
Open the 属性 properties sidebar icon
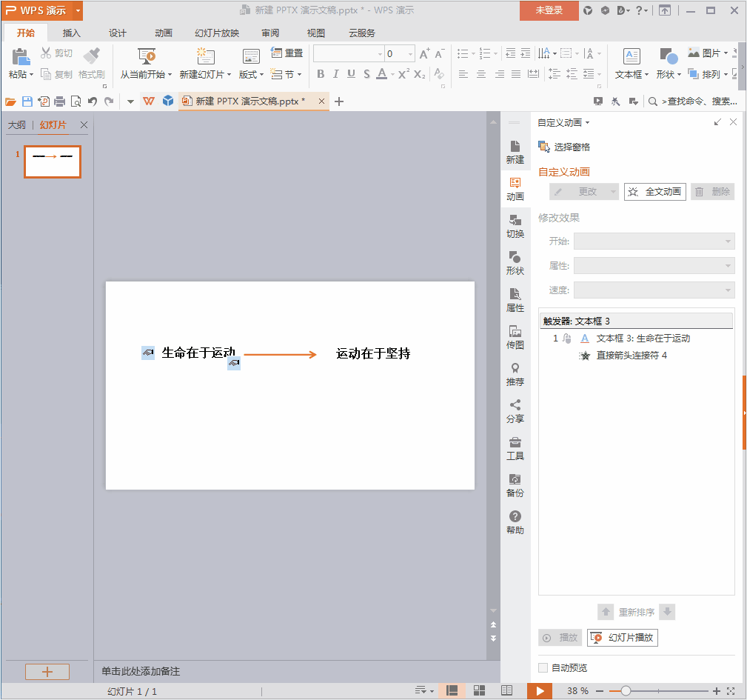pos(515,301)
